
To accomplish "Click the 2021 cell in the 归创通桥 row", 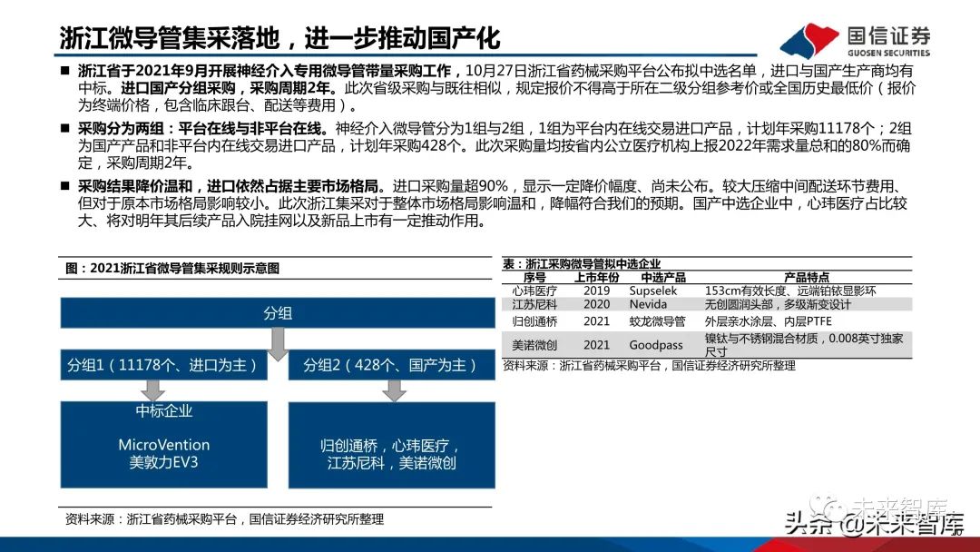I will tap(597, 321).
